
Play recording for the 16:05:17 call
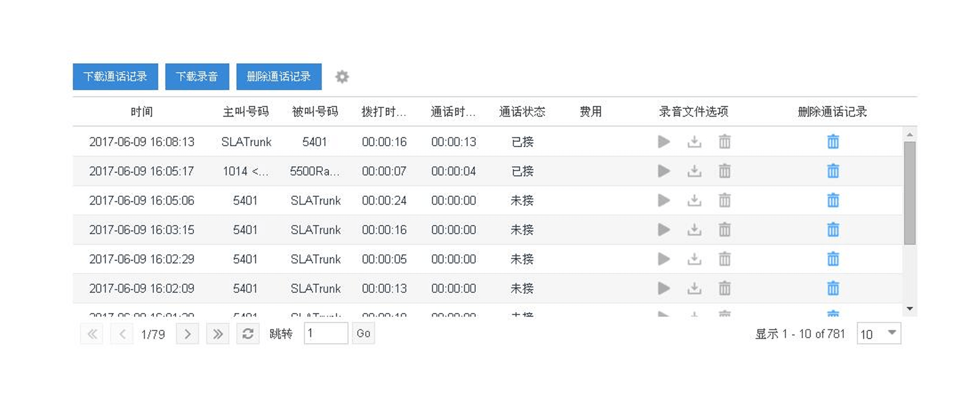click(664, 171)
